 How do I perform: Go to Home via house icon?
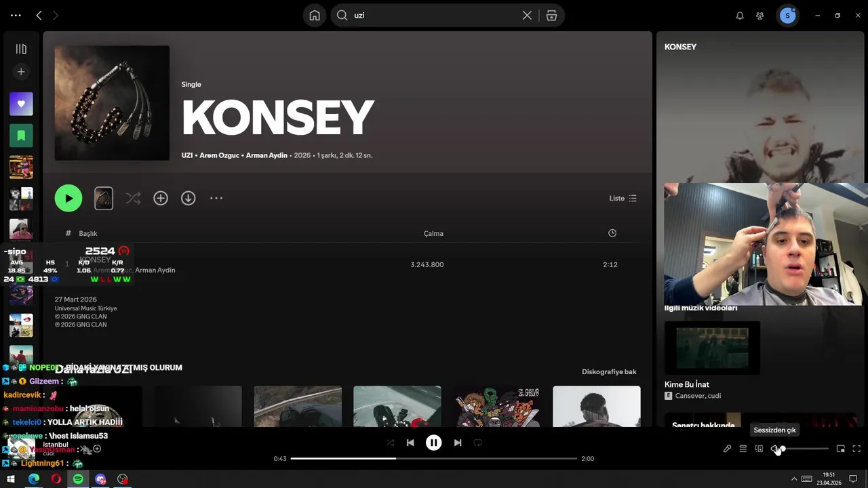[x=315, y=15]
